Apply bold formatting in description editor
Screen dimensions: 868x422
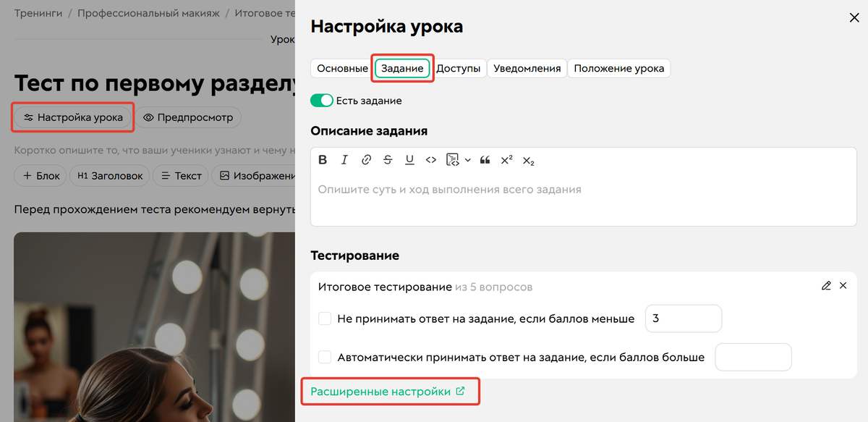pos(323,160)
